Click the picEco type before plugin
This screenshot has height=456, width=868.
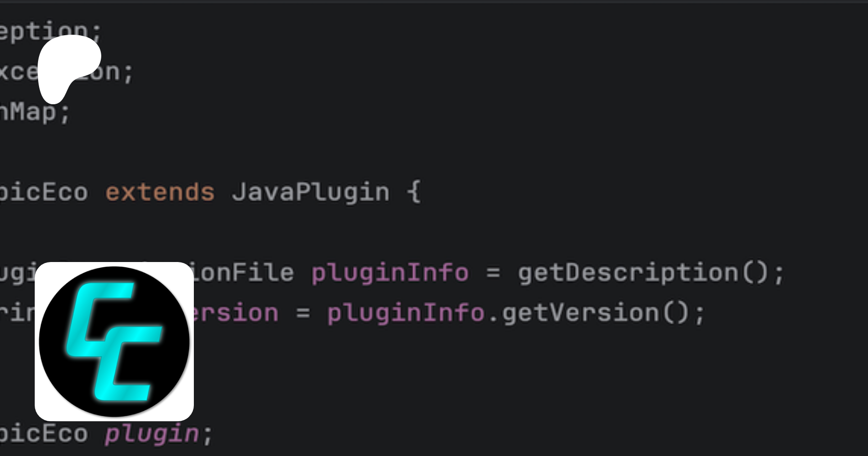pyautogui.click(x=44, y=433)
